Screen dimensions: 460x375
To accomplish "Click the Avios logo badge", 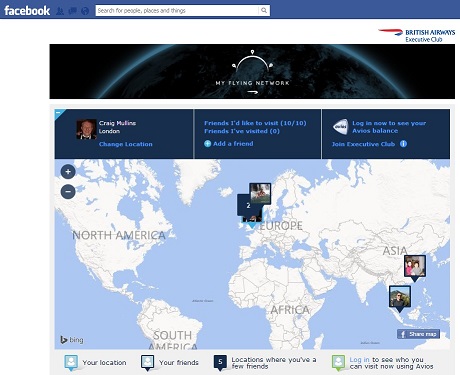I will (x=341, y=127).
